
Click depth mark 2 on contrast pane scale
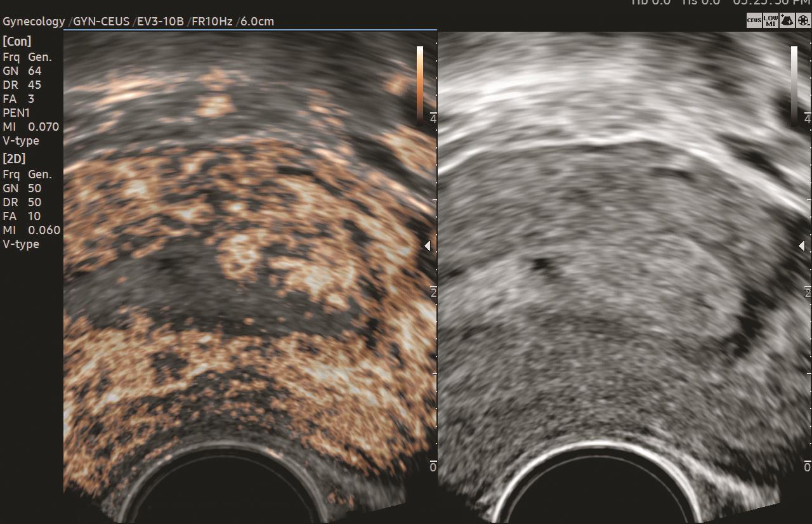click(434, 292)
